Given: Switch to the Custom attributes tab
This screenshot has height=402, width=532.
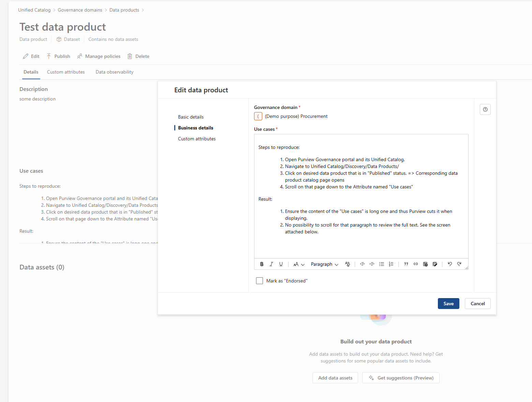Looking at the screenshot, I should [66, 72].
